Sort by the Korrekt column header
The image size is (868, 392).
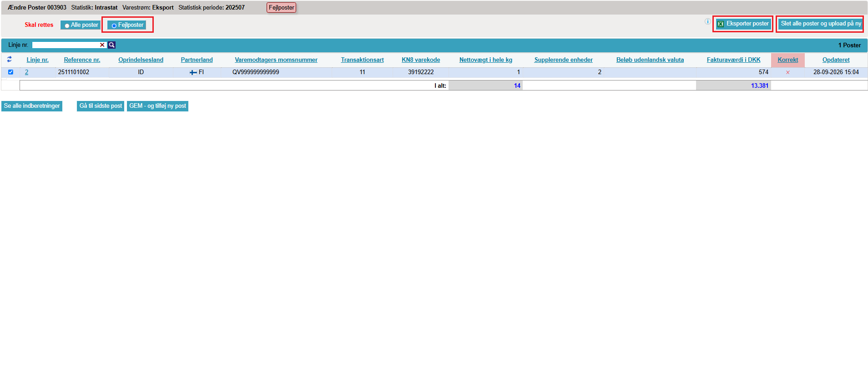click(788, 60)
